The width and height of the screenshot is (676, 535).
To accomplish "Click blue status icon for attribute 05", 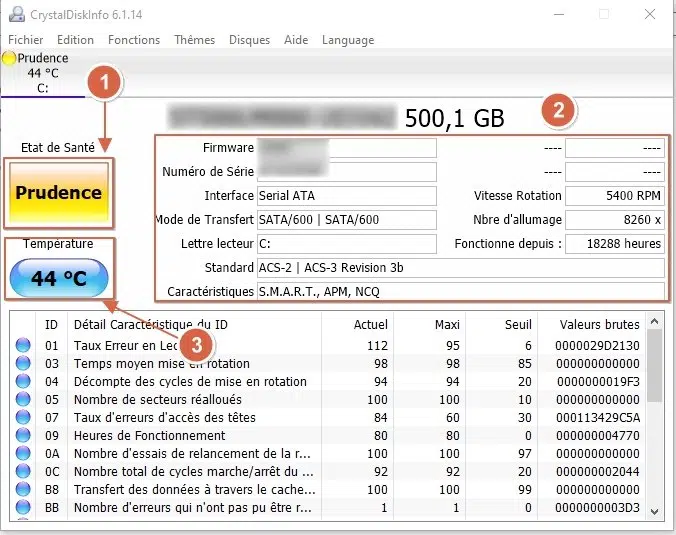I will (x=23, y=400).
